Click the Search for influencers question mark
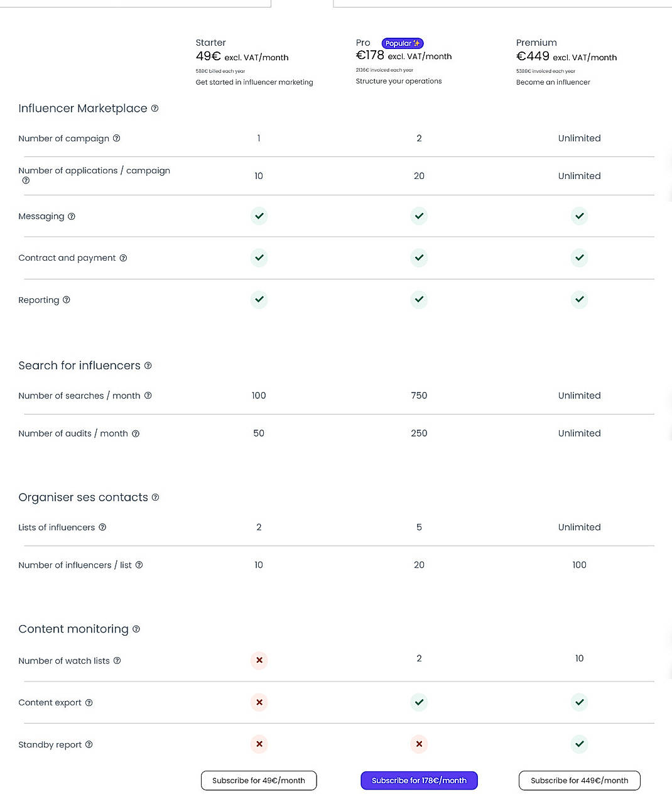The height and width of the screenshot is (804, 672). click(x=148, y=366)
